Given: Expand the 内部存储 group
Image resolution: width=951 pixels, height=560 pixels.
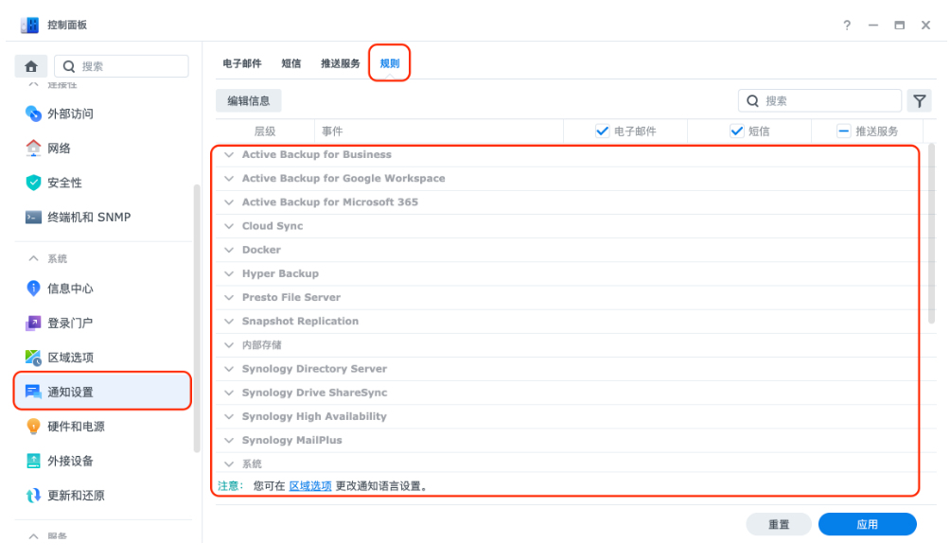Looking at the screenshot, I should 229,345.
